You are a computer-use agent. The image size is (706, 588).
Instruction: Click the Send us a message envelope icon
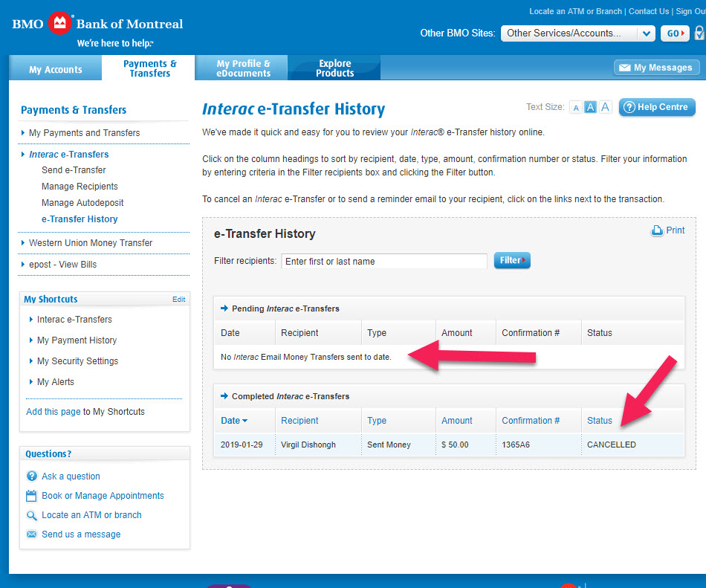pyautogui.click(x=32, y=534)
